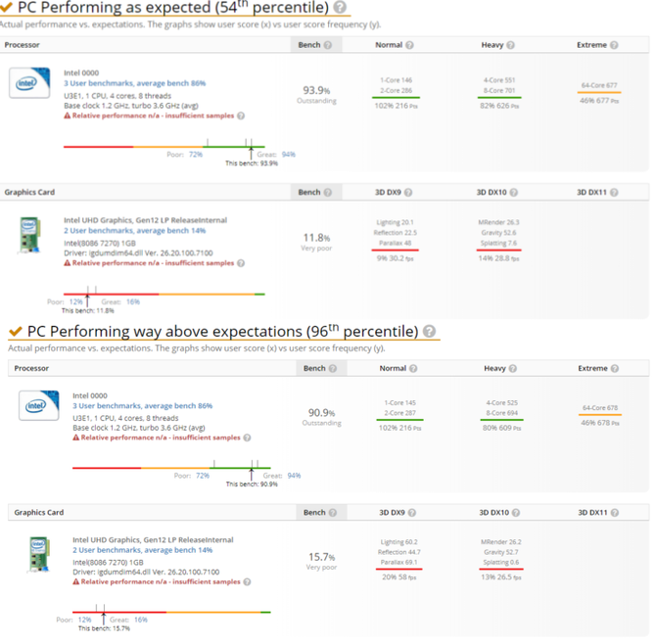
Task: Click 'Great: 94%' link under 93.9% processor graph
Action: click(288, 155)
